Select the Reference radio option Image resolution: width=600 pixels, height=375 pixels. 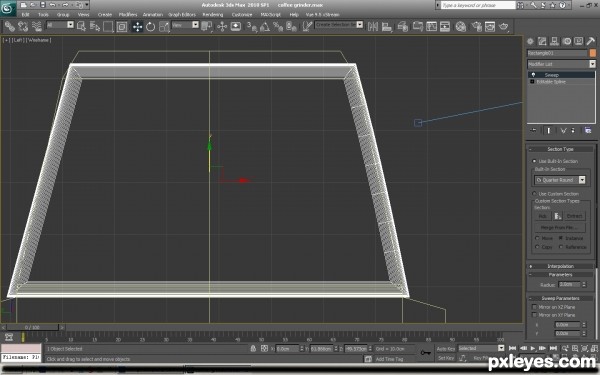[x=561, y=247]
